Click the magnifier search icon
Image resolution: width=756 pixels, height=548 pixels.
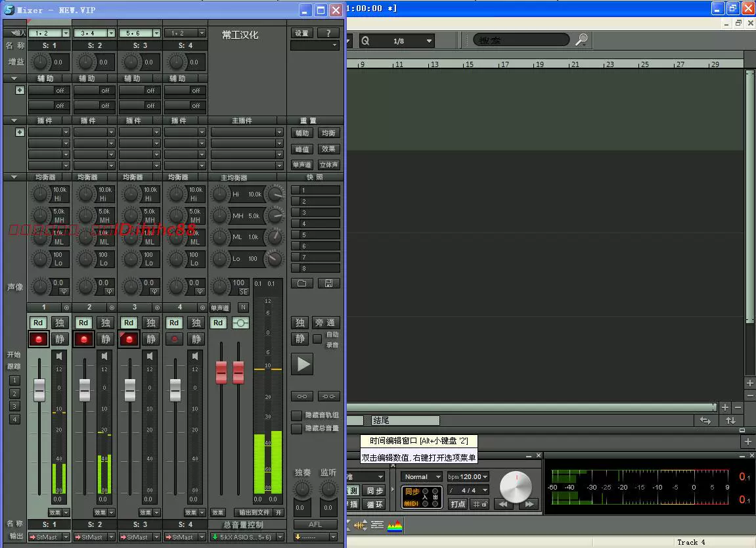581,40
